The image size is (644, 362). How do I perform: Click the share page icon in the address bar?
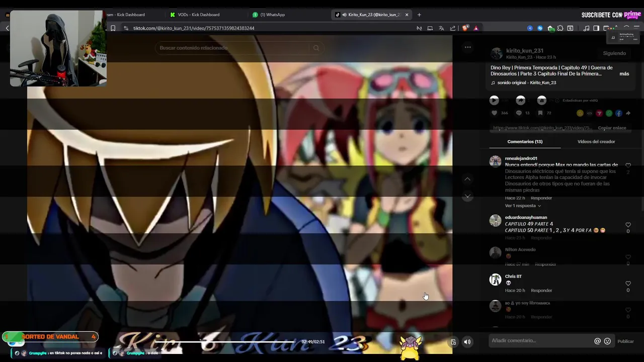click(x=453, y=28)
